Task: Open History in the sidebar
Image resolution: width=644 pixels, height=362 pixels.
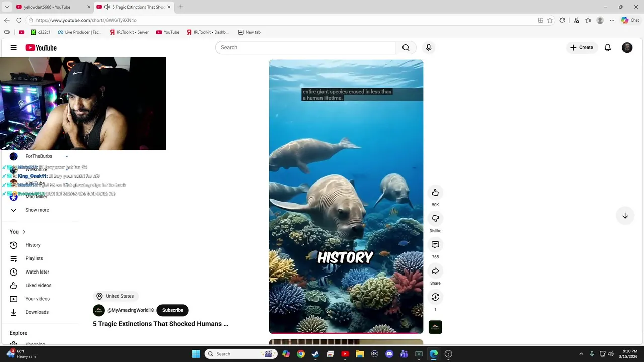Action: tap(33, 245)
